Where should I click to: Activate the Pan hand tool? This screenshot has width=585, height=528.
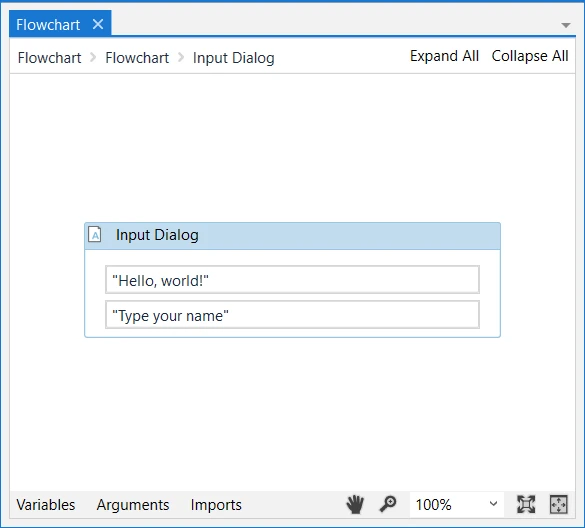(x=355, y=504)
